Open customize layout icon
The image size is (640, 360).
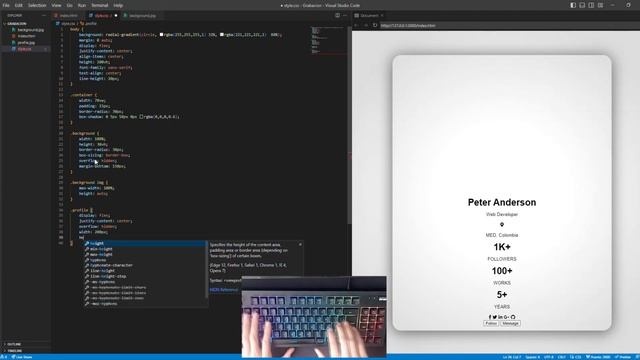coord(600,5)
